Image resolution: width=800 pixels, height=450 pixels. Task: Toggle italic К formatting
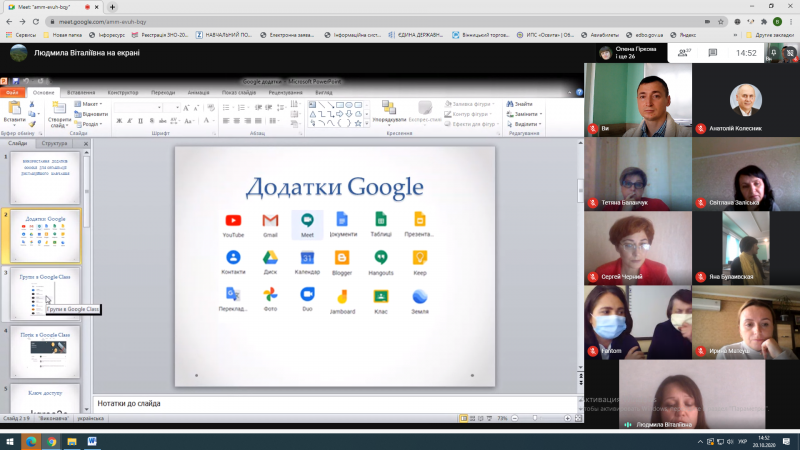[x=130, y=121]
